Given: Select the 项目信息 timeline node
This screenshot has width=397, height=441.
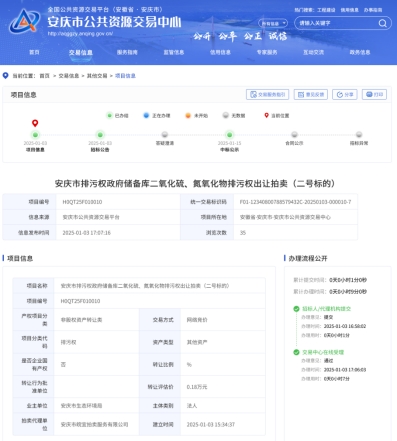Looking at the screenshot, I should (35, 135).
